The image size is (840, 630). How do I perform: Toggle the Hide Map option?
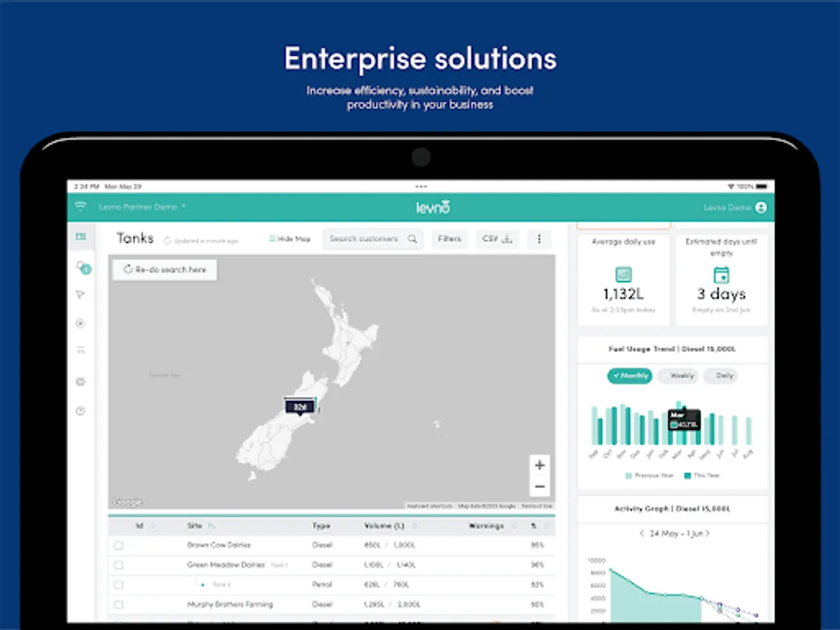click(290, 239)
